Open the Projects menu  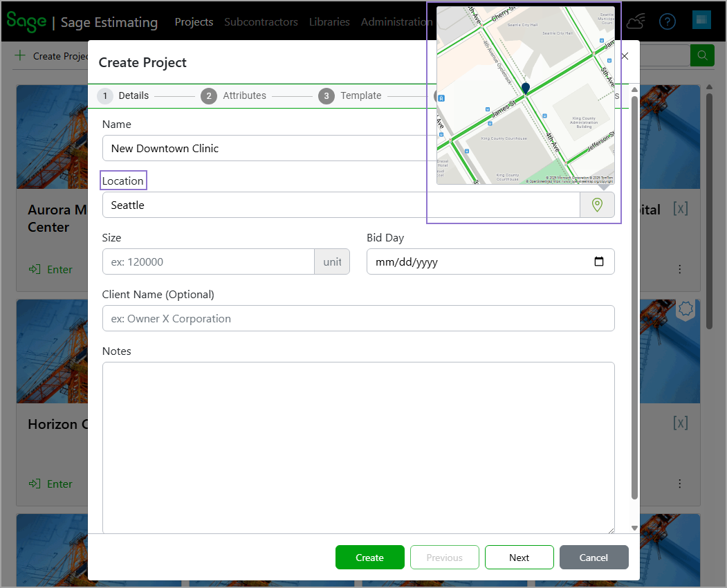194,21
